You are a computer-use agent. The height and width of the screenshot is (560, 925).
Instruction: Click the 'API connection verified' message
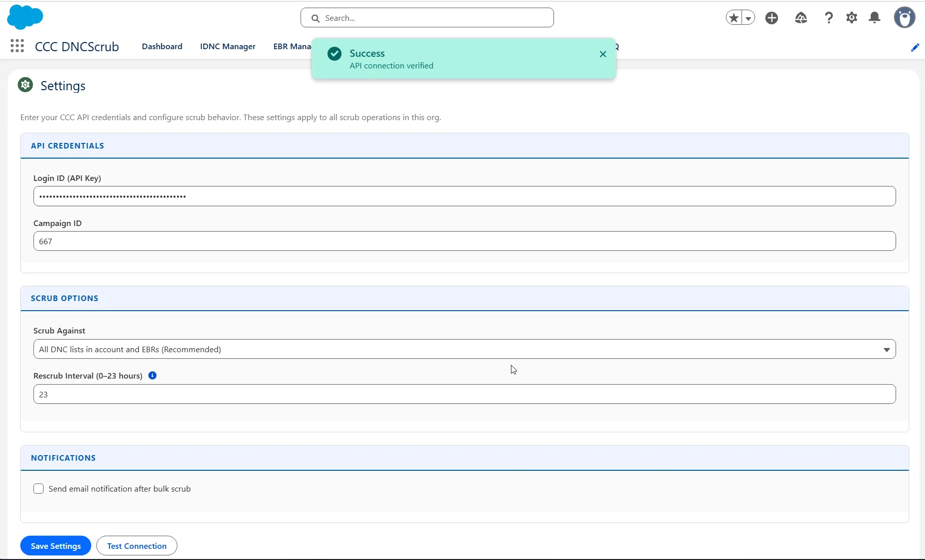pyautogui.click(x=391, y=66)
